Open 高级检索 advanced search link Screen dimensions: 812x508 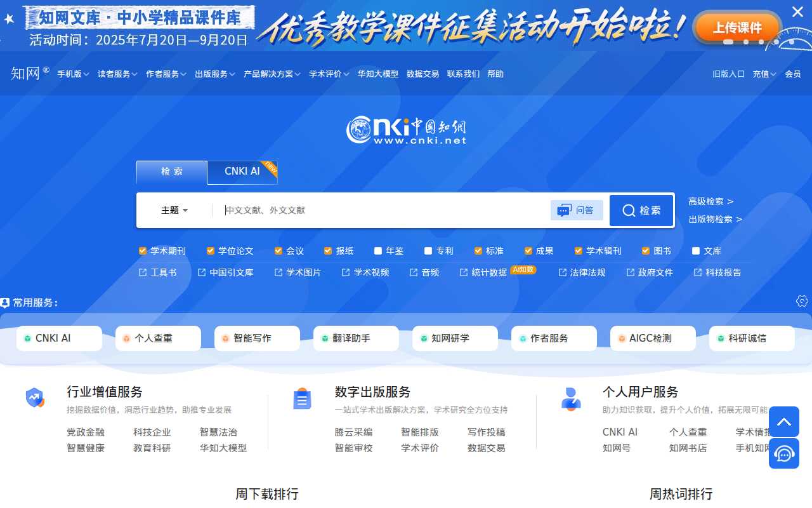coord(710,201)
